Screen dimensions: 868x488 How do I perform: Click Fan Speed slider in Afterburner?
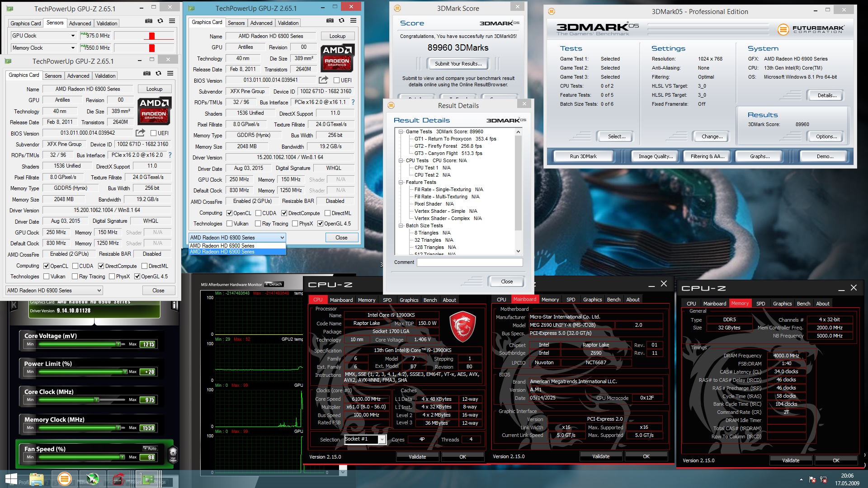click(82, 457)
